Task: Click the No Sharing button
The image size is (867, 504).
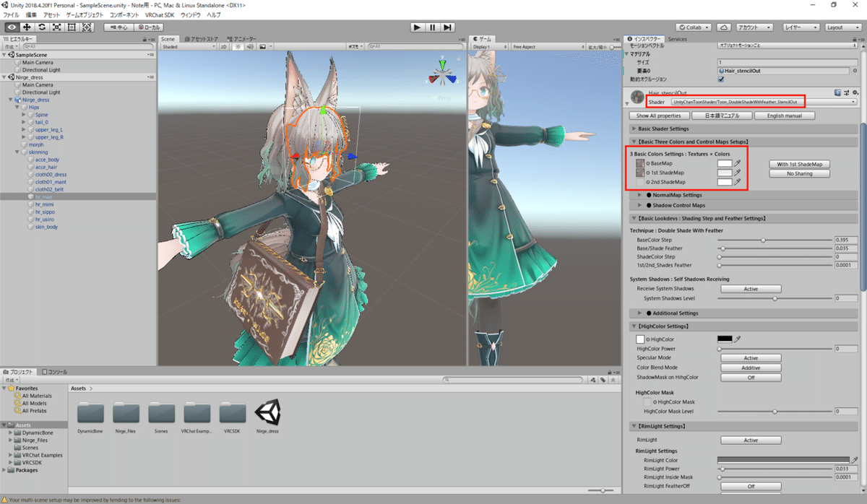Action: [799, 173]
